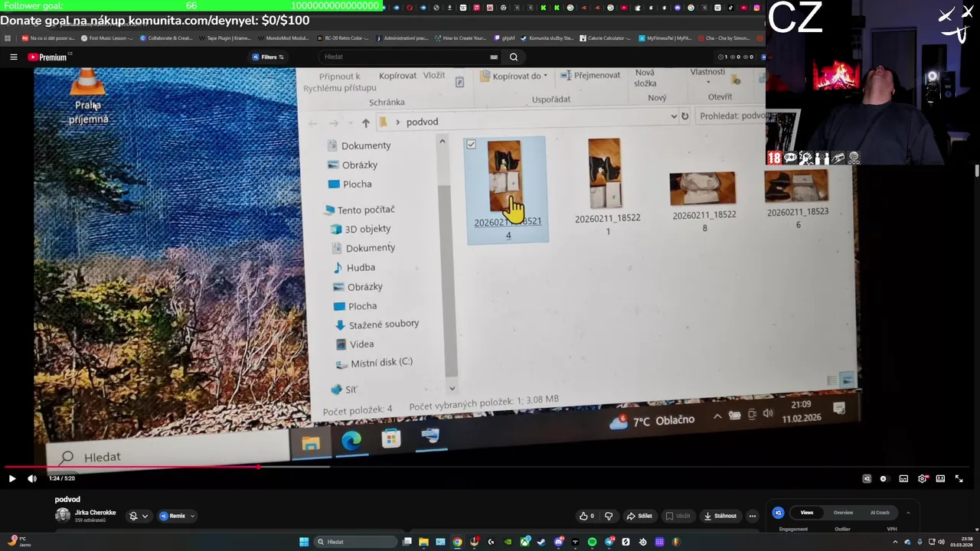Open Steam icon in the taskbar
Image resolution: width=980 pixels, height=551 pixels.
pyautogui.click(x=541, y=542)
